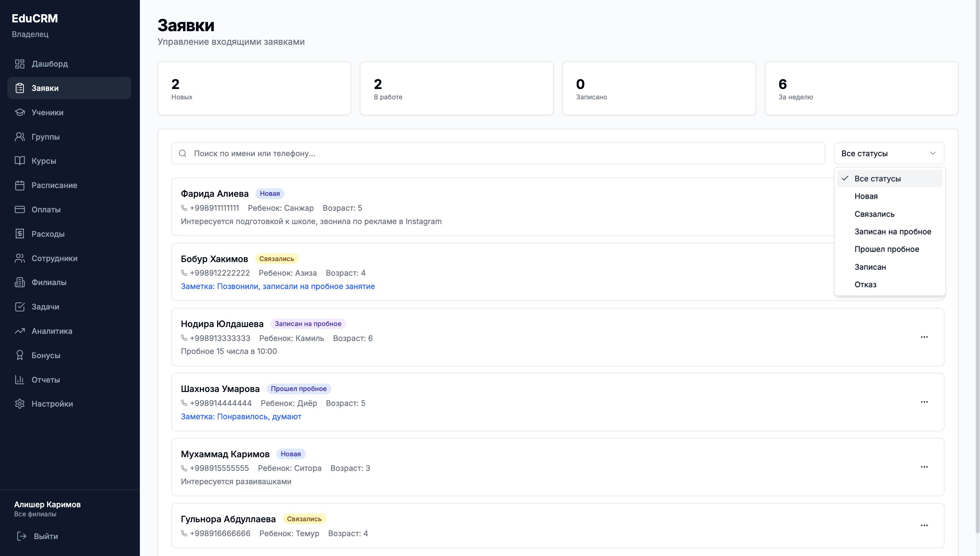
Task: Choose Записан на пробное filter option
Action: pyautogui.click(x=889, y=232)
